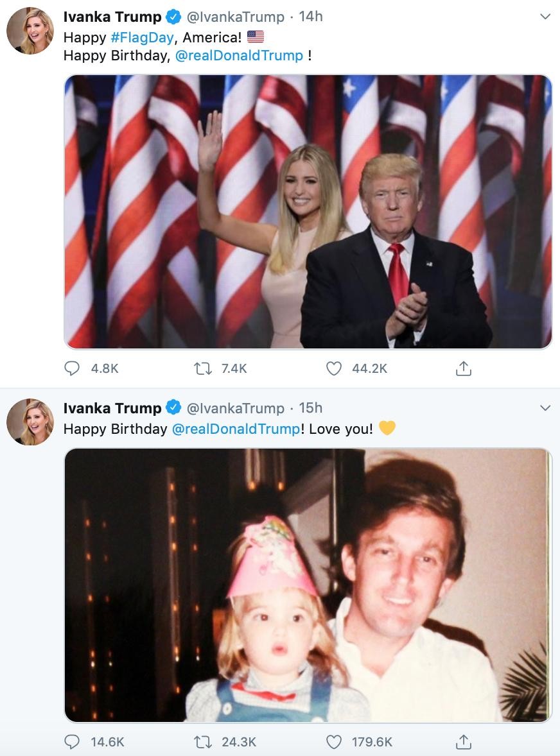Image resolution: width=560 pixels, height=756 pixels.
Task: Like the 'Love you!' birthday tweet
Action: [x=334, y=742]
